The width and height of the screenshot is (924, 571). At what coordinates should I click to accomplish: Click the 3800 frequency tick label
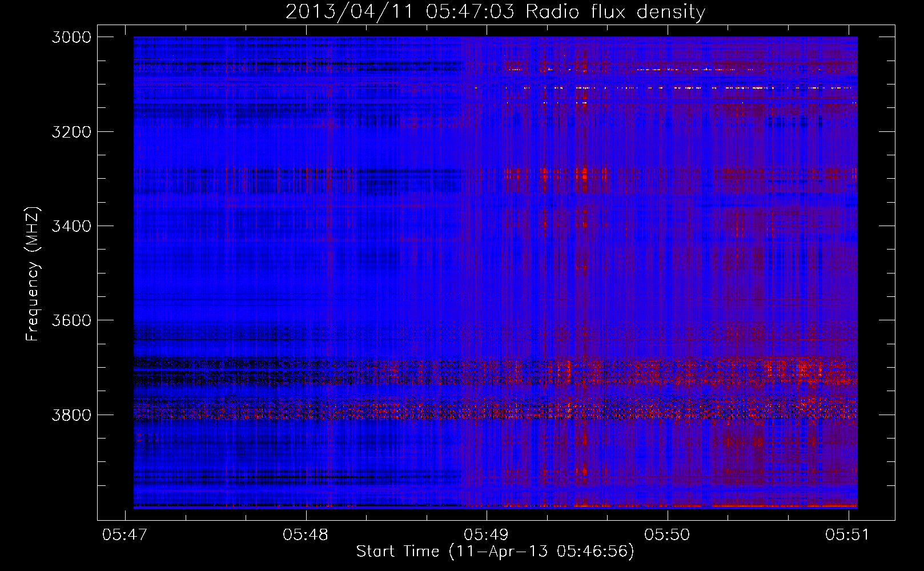coord(71,415)
